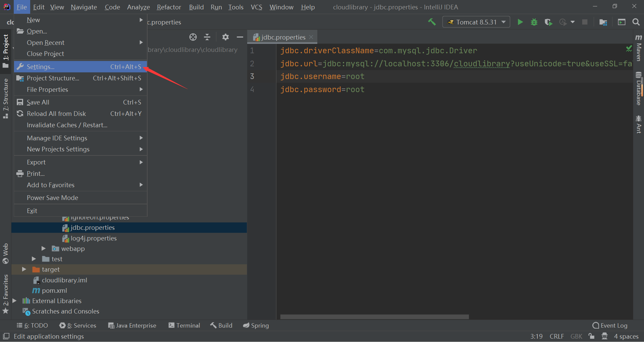Start debugging with the bug icon
The image size is (644, 342).
pyautogui.click(x=534, y=22)
